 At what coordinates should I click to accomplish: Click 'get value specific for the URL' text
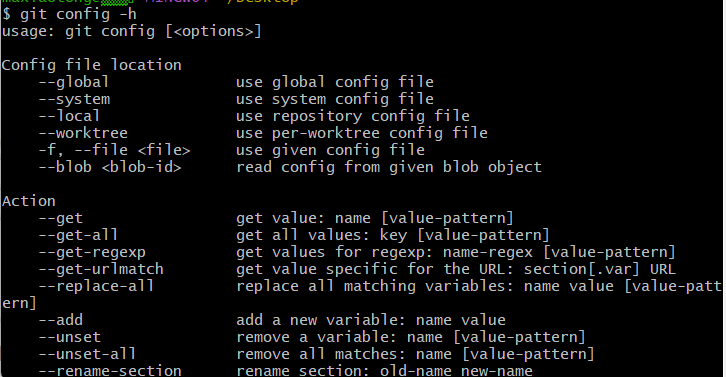tap(456, 269)
